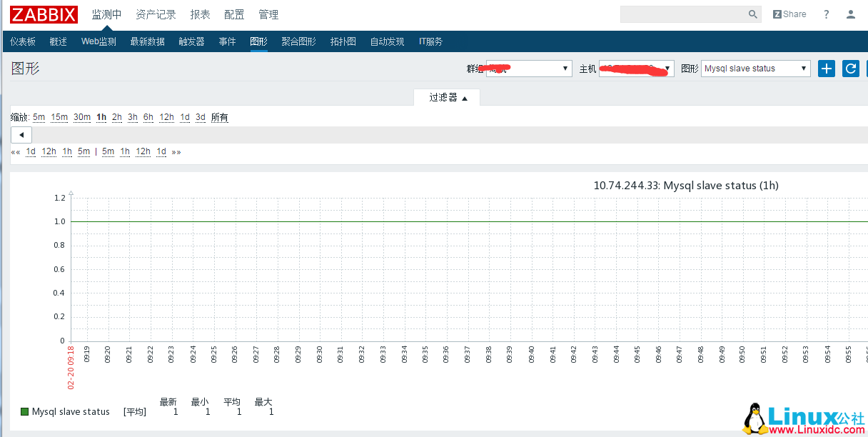This screenshot has width=868, height=437.
Task: Click the search magnifier icon
Action: pos(752,14)
